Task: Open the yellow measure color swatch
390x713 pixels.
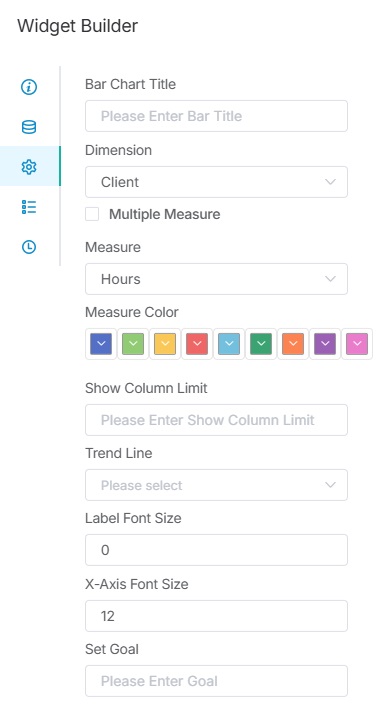Action: pyautogui.click(x=165, y=344)
